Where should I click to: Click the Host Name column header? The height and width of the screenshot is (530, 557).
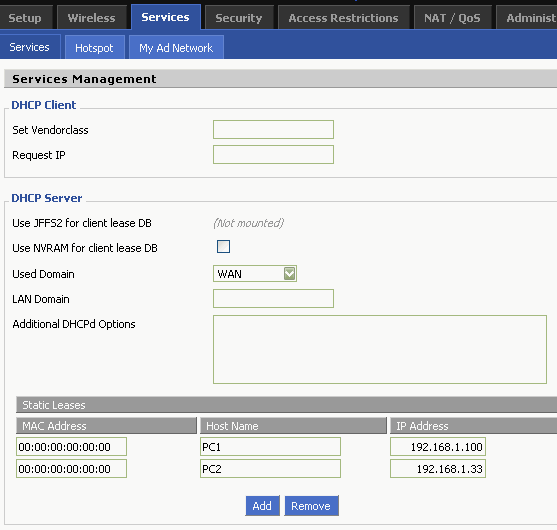point(293,426)
